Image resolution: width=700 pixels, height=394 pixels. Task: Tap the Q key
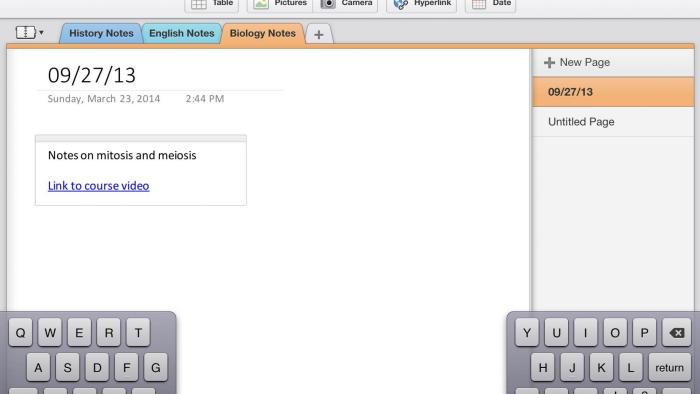[21, 332]
